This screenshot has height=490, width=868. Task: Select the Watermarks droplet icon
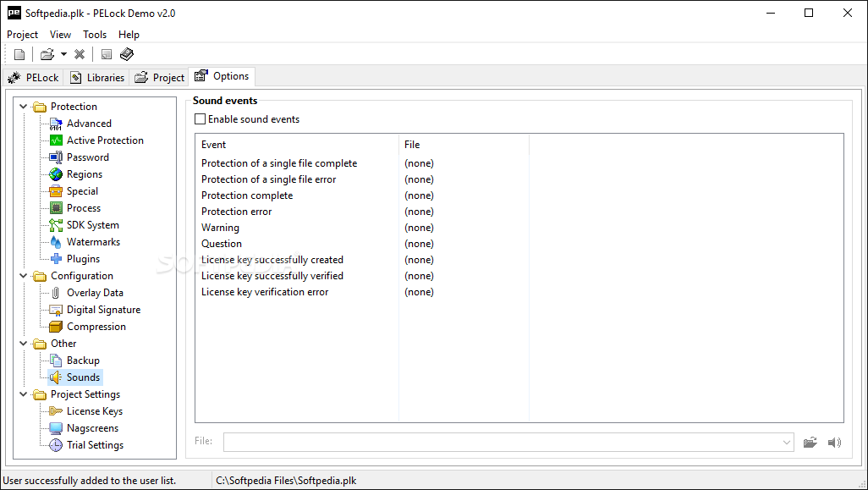(56, 242)
